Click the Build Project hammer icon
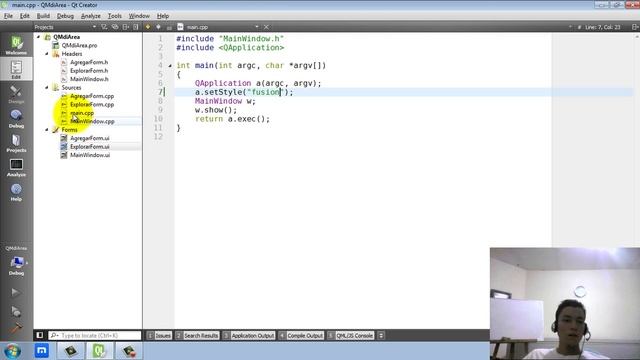Image resolution: width=640 pixels, height=360 pixels. point(16,328)
